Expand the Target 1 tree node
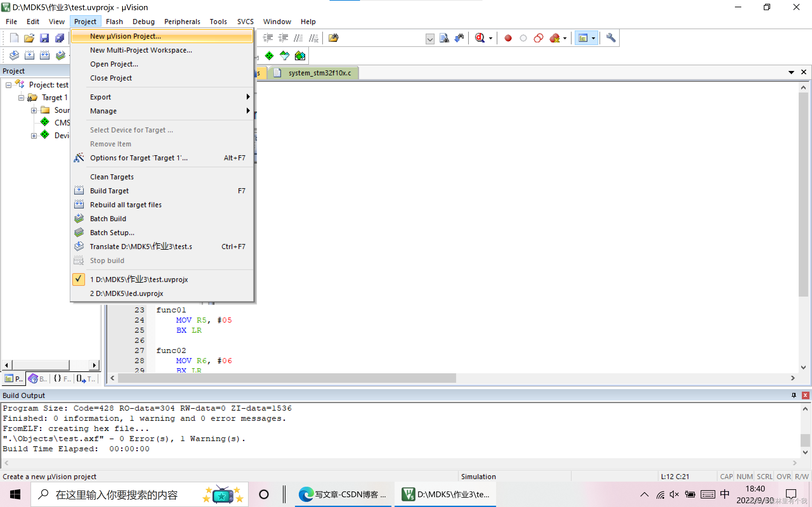The height and width of the screenshot is (507, 812). [21, 97]
